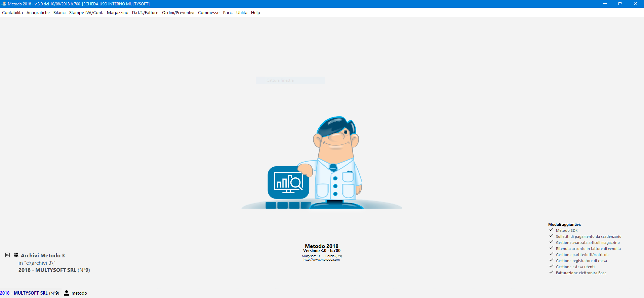Screen dimensions: 644x298
Task: Click the checkmark beside Fatturazione elettronica Base
Action: 551,272
